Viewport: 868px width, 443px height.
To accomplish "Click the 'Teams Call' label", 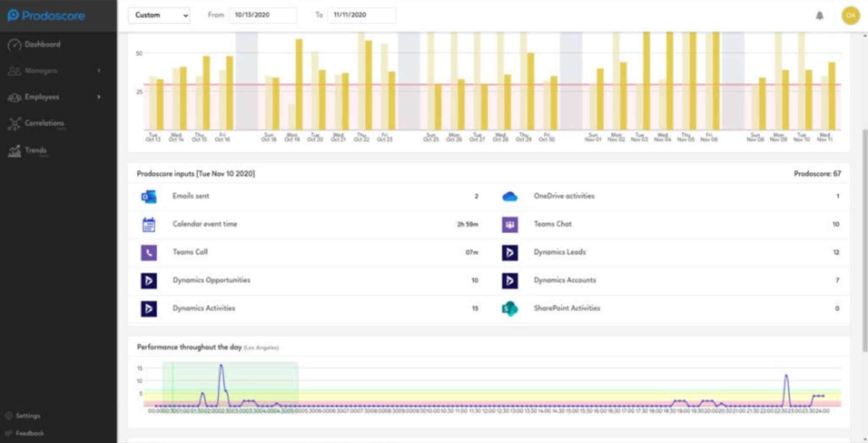I will [x=190, y=252].
